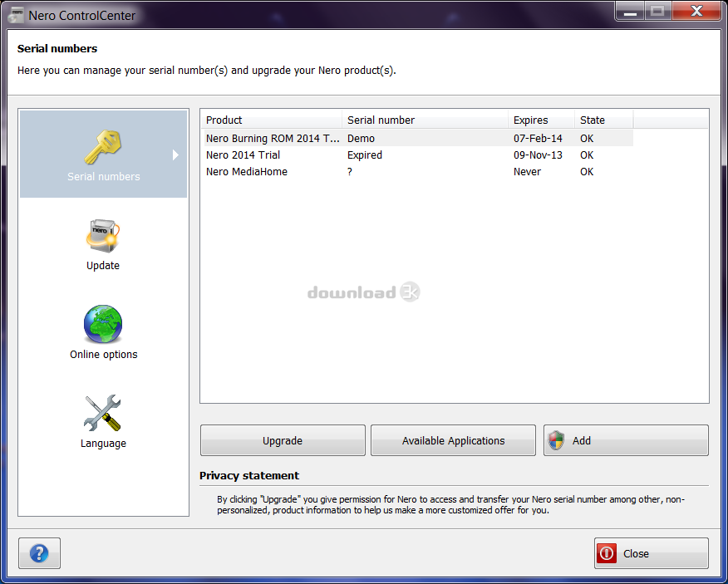The width and height of the screenshot is (728, 584).
Task: Maximize the Nero ControlCenter window
Action: pyautogui.click(x=658, y=11)
